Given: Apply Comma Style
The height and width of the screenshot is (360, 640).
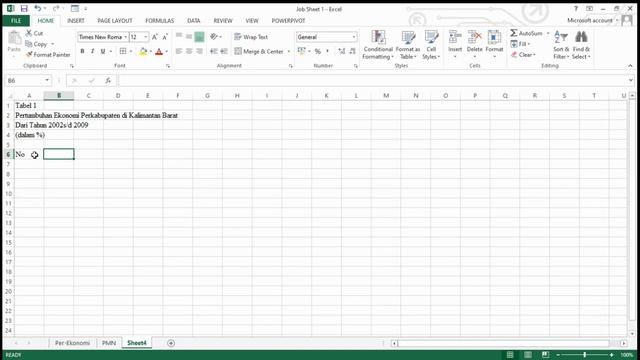Looking at the screenshot, I should [327, 51].
